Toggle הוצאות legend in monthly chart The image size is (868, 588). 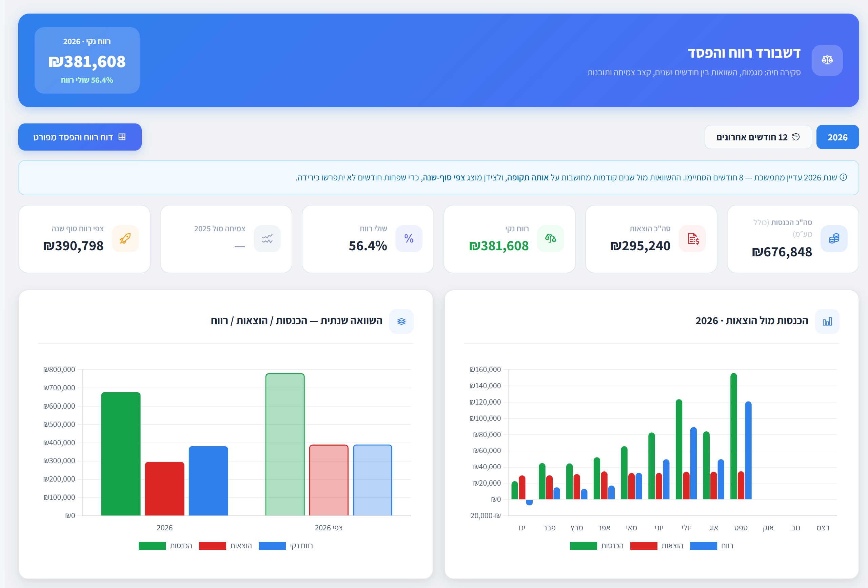pos(657,546)
